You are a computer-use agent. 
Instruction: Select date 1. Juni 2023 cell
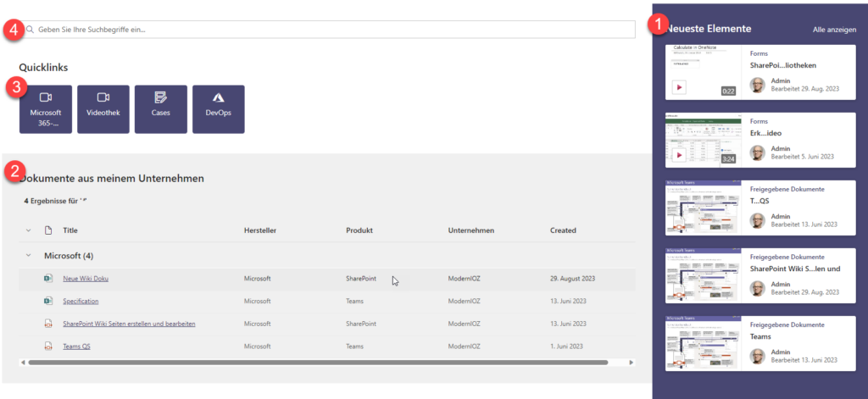click(x=566, y=346)
